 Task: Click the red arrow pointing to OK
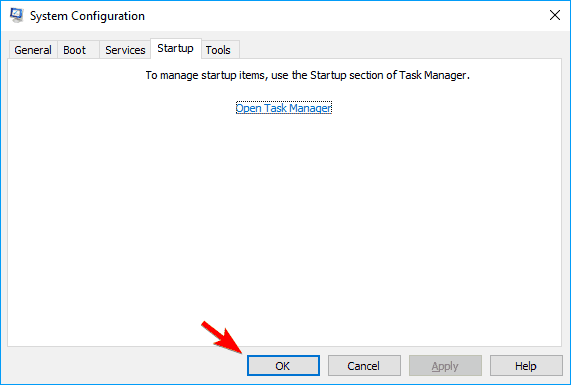222,337
